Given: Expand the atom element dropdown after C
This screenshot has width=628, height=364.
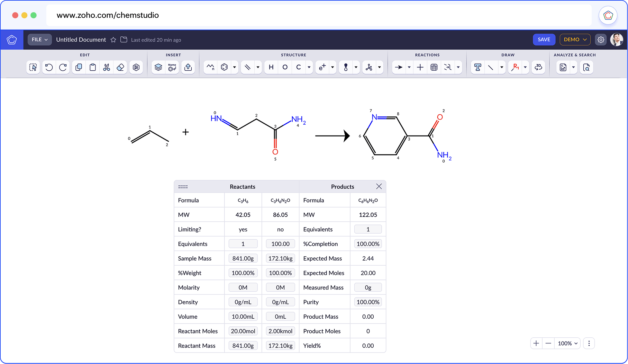Looking at the screenshot, I should 309,67.
